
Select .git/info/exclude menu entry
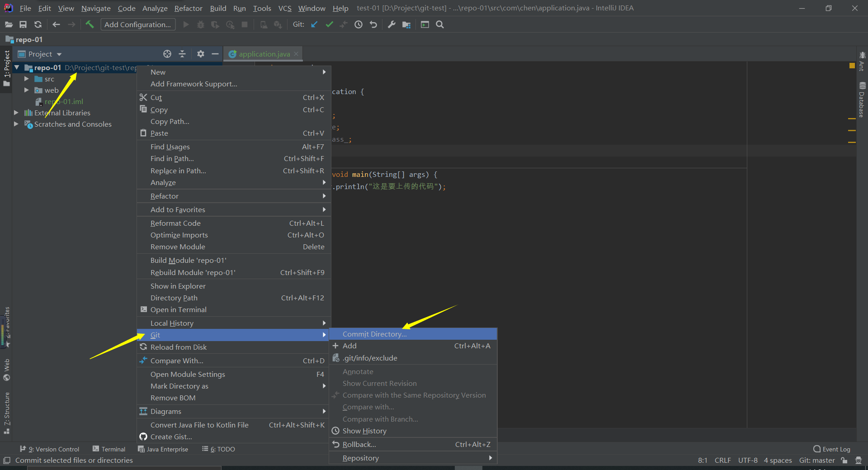[x=413, y=358]
